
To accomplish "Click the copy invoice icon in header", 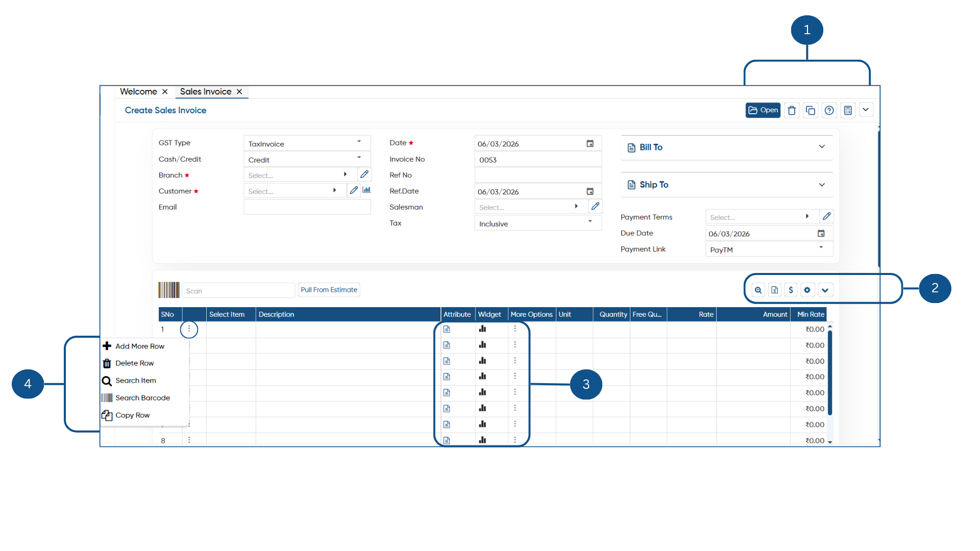I will [x=810, y=110].
